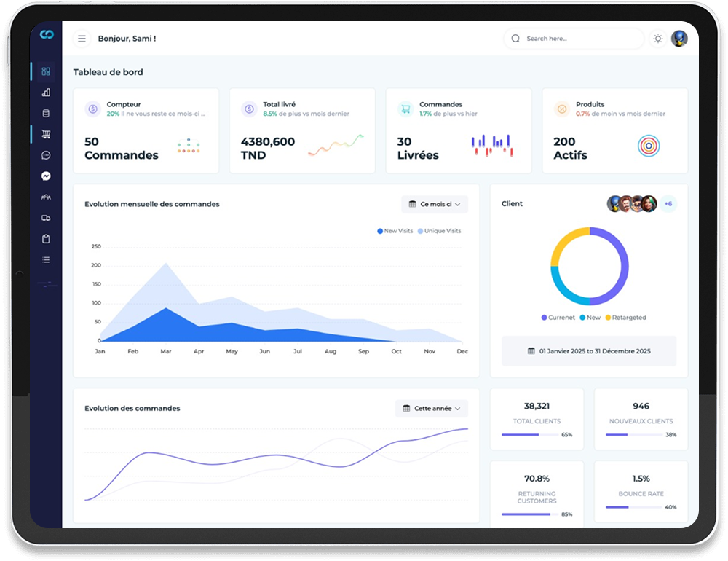Open the Ce mois ci dropdown
728x561 pixels.
pos(435,204)
